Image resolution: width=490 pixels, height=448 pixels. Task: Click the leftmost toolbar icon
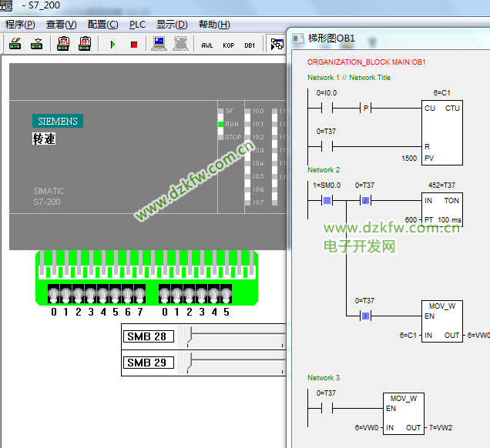pos(15,45)
